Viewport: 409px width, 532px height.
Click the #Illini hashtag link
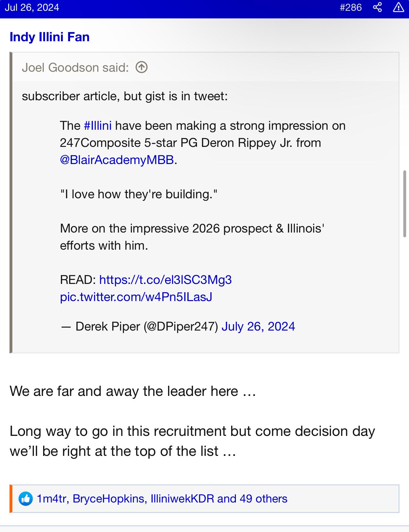pos(98,126)
